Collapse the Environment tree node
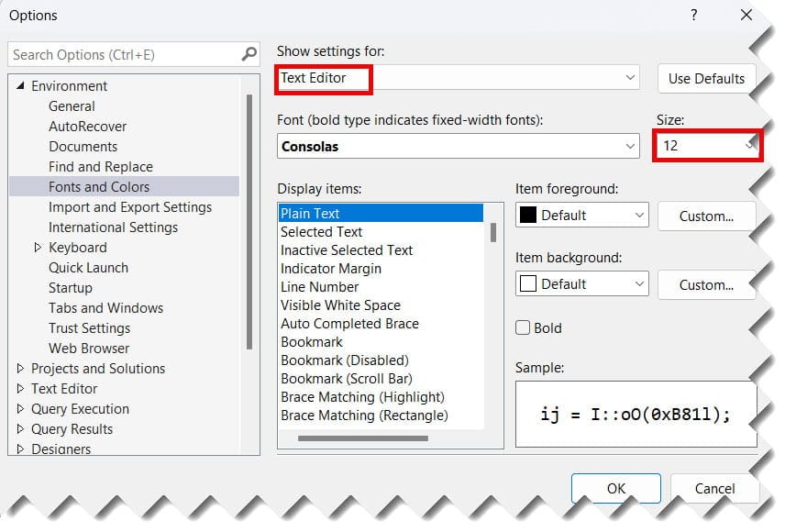785x532 pixels. 21,85
